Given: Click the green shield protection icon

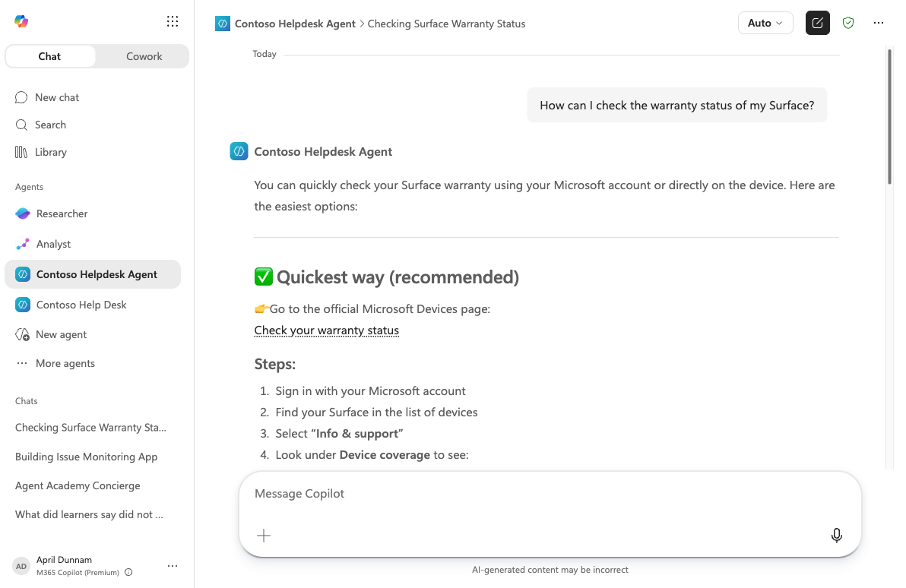Looking at the screenshot, I should click(x=848, y=23).
